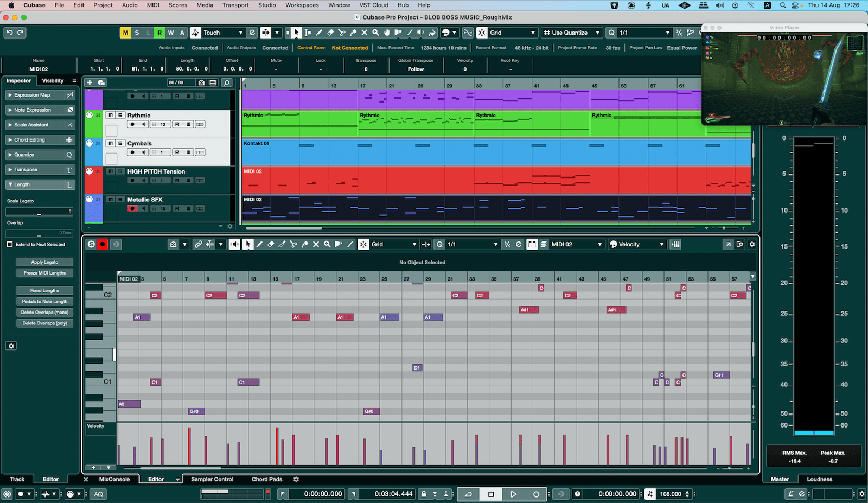Viewport: 868px width, 503px height.
Task: Select the red MIDI 02 part on HIGH PITCH Tension
Action: tap(496, 180)
